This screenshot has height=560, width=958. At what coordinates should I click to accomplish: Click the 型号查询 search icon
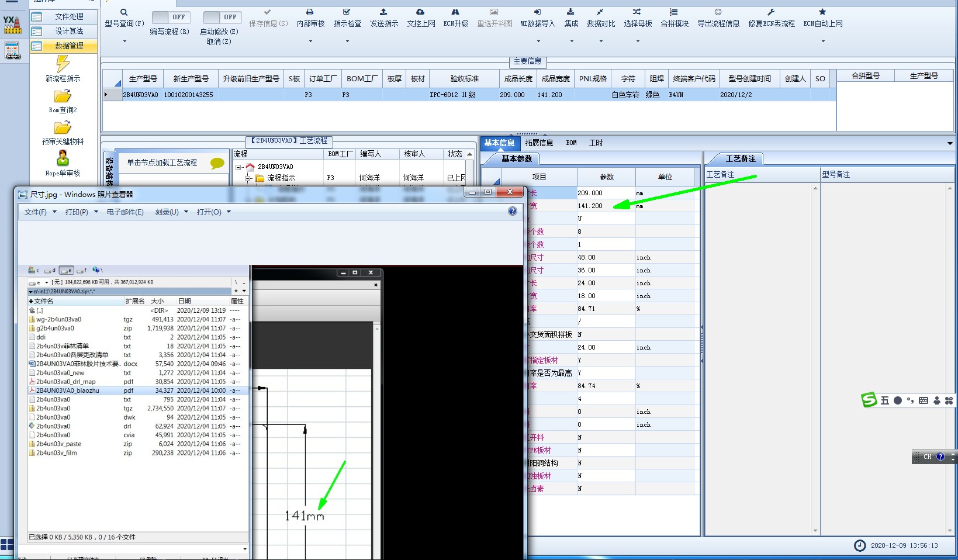click(x=124, y=12)
